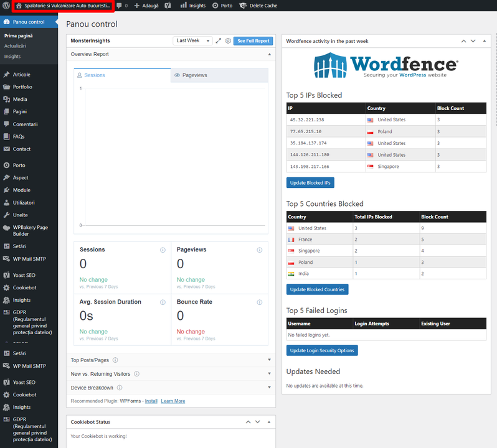Click IP address 143.198.217.166
This screenshot has height=448, width=497.
[310, 167]
